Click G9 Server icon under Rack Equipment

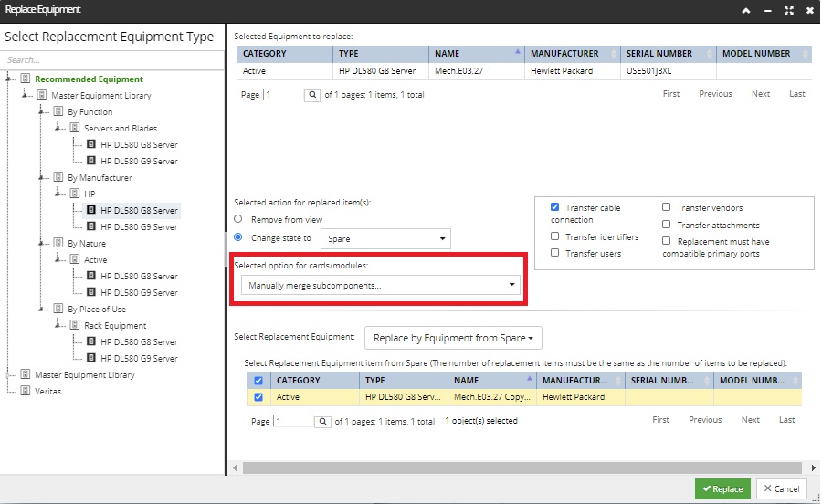point(91,358)
